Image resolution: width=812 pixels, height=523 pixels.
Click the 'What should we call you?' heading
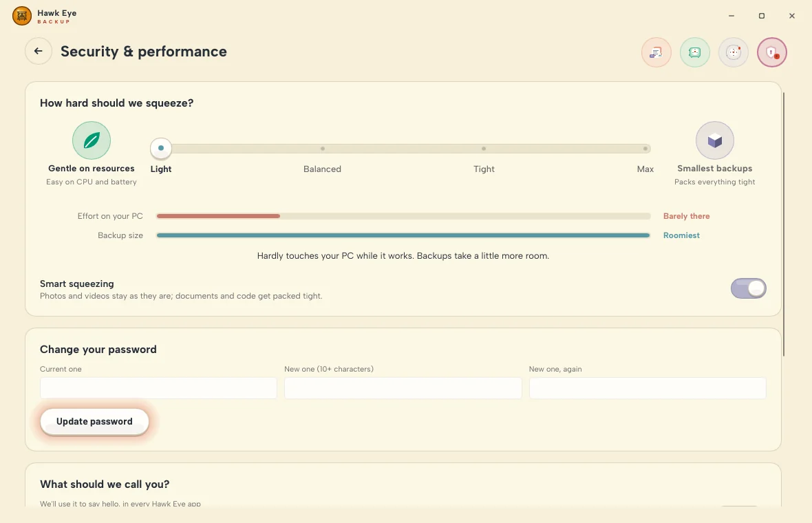pos(105,484)
